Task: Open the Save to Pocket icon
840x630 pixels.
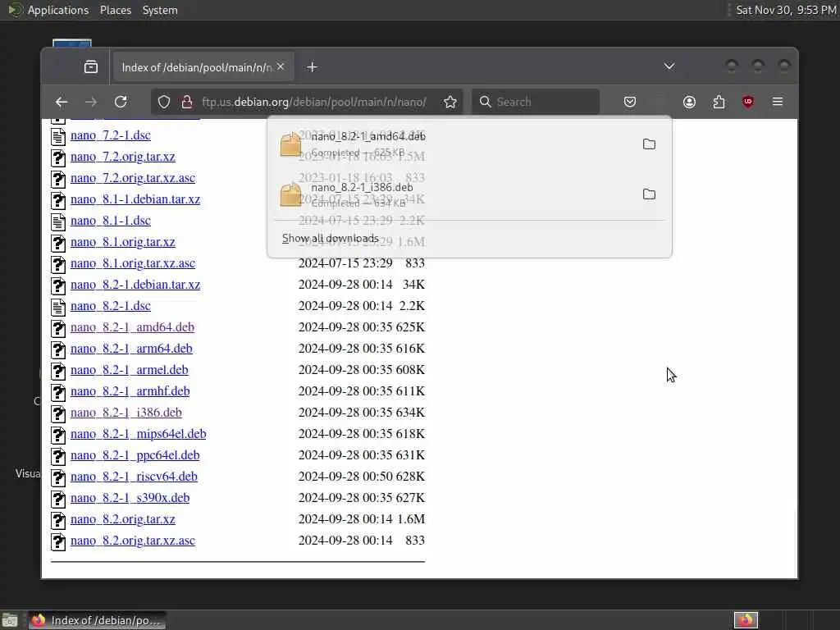Action: click(x=630, y=102)
